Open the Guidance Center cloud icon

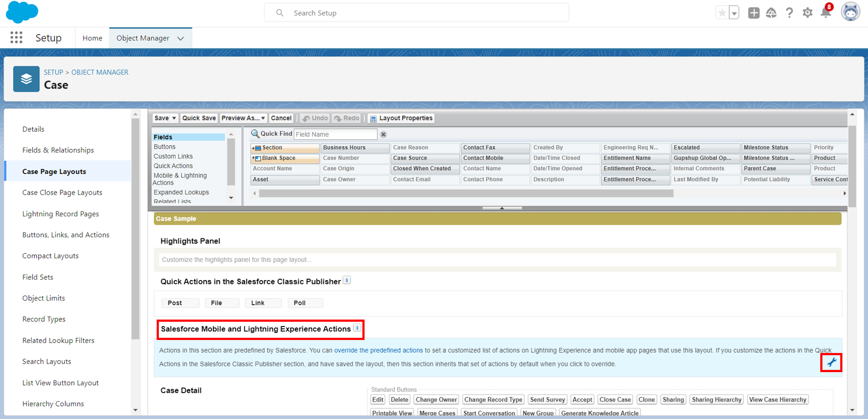tap(771, 13)
